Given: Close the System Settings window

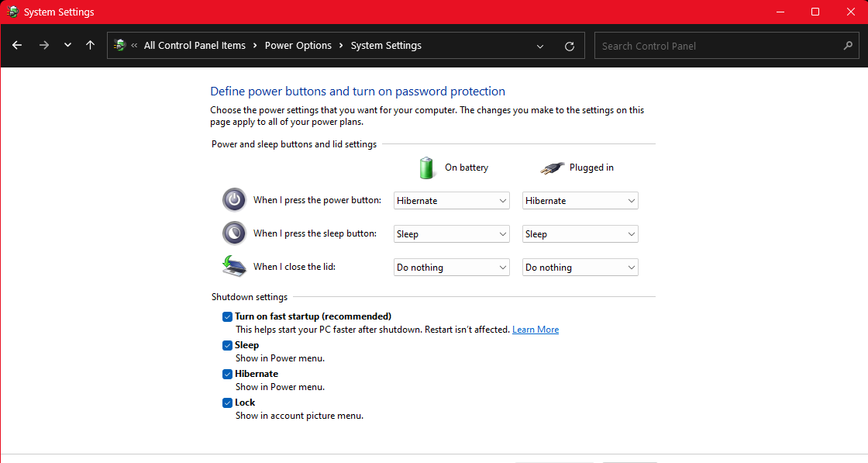Looking at the screenshot, I should point(851,12).
